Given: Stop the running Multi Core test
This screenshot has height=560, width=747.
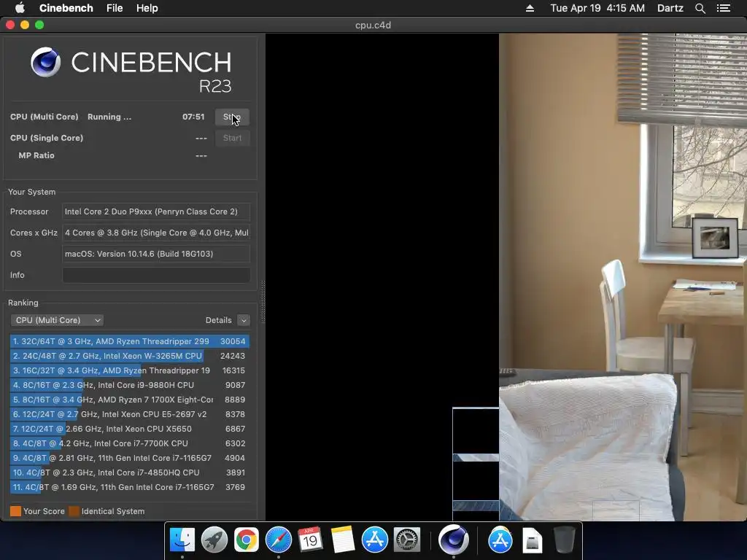Looking at the screenshot, I should 232,117.
